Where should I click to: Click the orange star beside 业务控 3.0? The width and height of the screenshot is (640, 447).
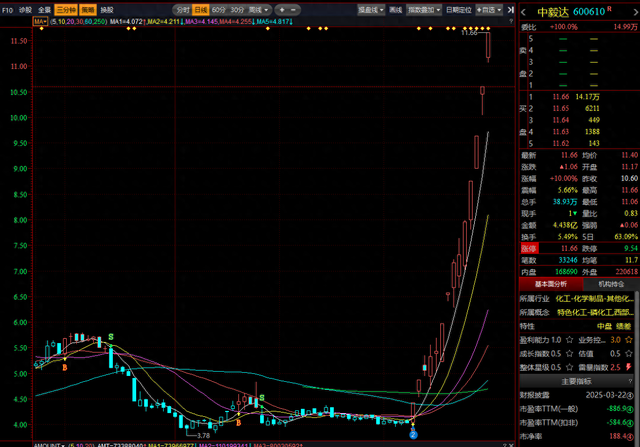pos(629,340)
